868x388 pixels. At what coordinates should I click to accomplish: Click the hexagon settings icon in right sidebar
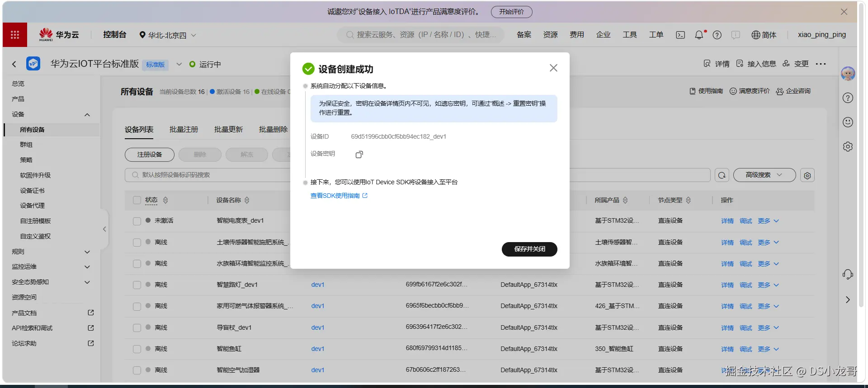(848, 146)
